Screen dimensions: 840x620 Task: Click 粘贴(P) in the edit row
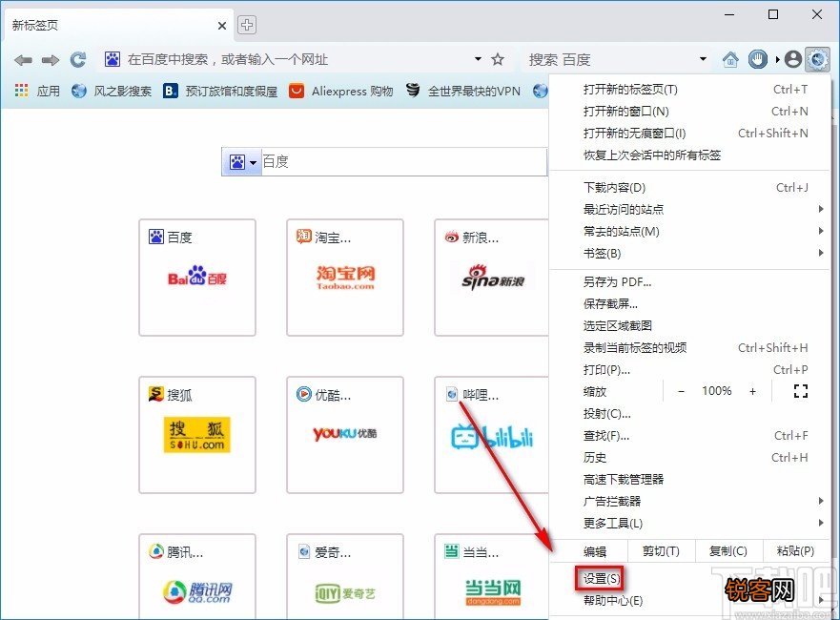pos(795,551)
